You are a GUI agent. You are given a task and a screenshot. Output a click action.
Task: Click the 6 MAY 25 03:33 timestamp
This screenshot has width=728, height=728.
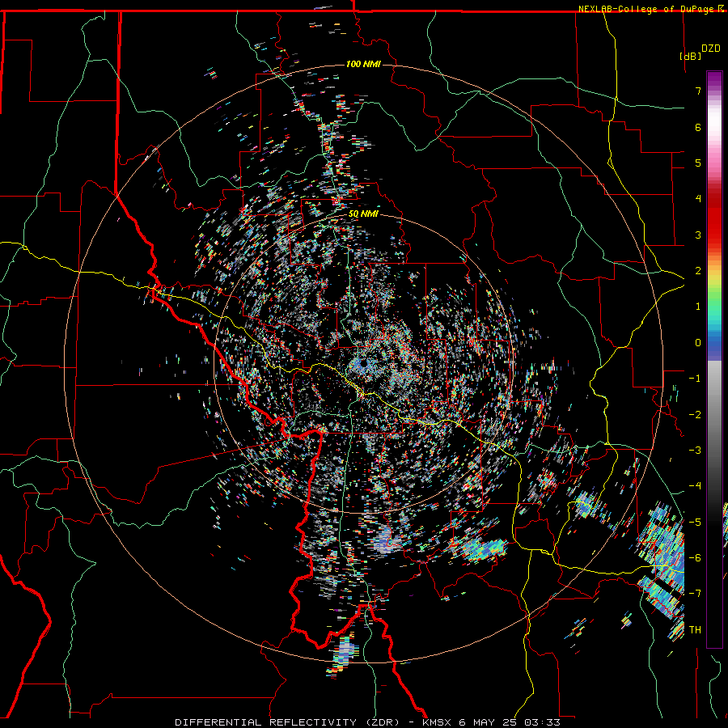(510, 722)
